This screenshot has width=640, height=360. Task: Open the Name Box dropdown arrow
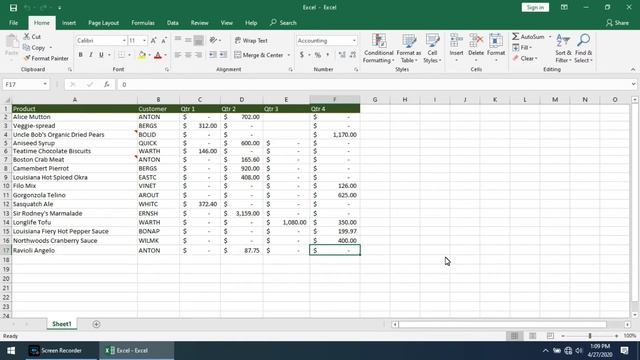click(x=45, y=84)
